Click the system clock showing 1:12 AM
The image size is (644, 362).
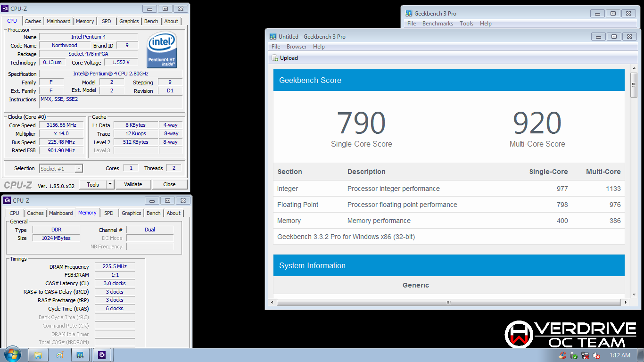tap(619, 355)
